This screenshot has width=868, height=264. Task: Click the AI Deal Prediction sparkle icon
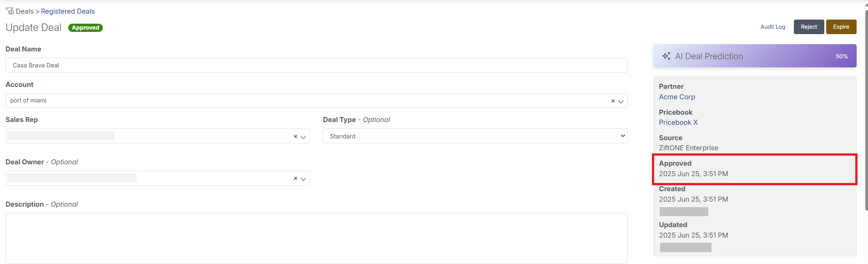(x=666, y=56)
